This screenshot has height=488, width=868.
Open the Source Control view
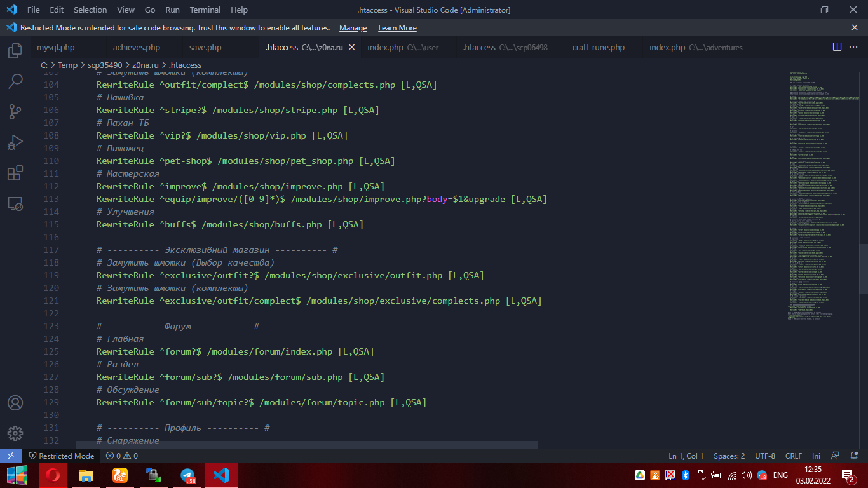15,112
